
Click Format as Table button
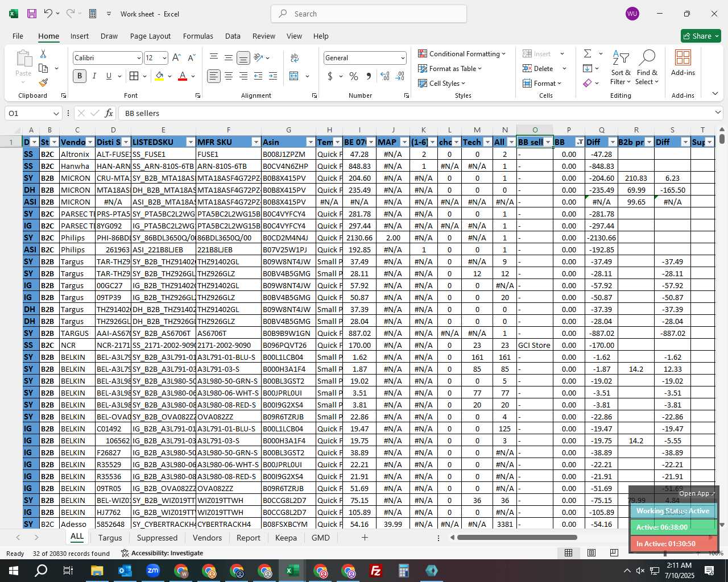[449, 68]
